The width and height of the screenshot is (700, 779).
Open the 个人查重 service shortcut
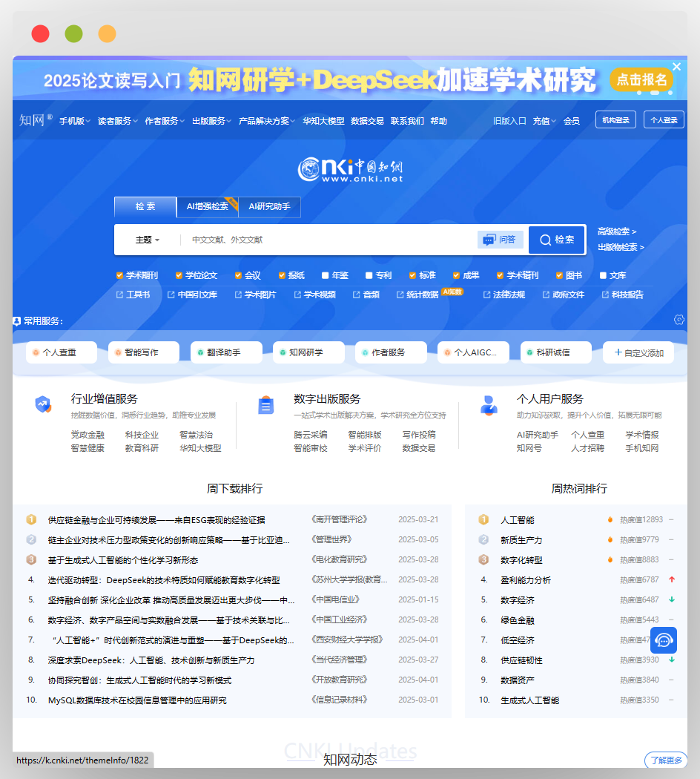62,352
